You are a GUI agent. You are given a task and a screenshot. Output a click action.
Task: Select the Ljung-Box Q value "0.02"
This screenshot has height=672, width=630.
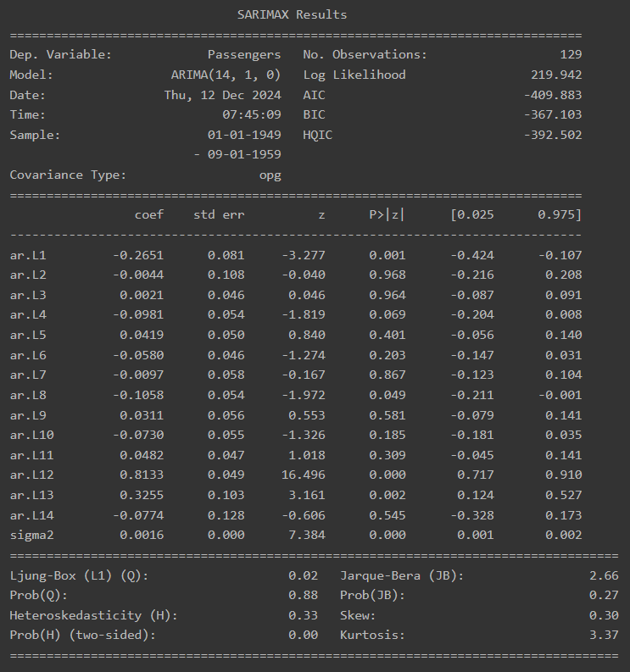(304, 576)
